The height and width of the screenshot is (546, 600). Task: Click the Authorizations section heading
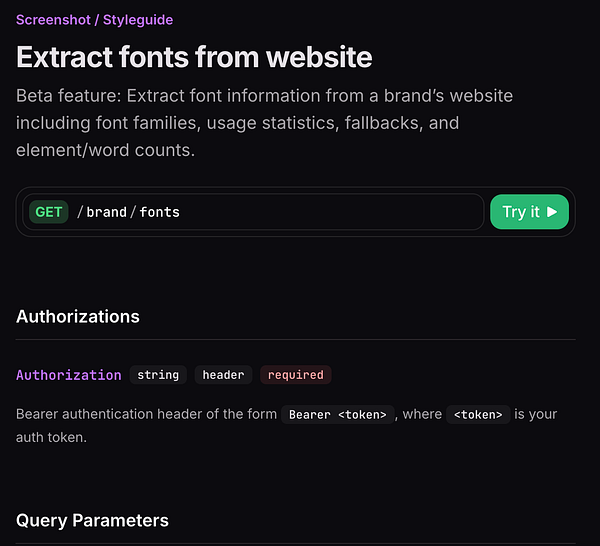pyautogui.click(x=78, y=316)
